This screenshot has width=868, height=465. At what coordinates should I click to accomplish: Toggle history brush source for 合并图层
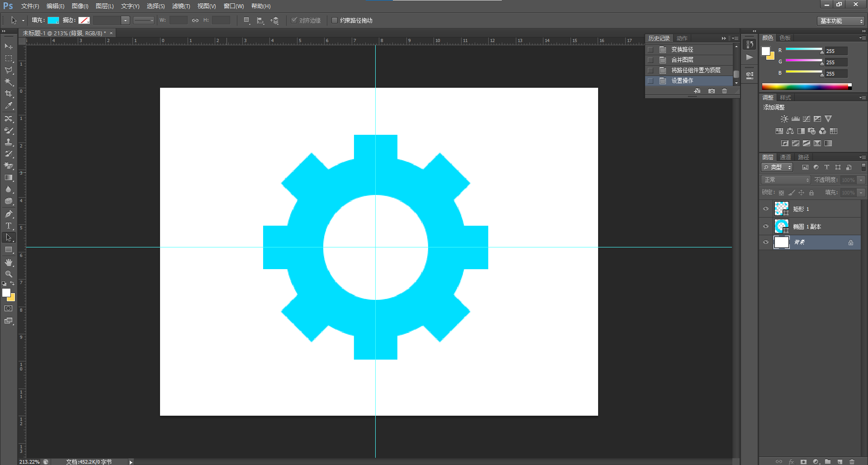pyautogui.click(x=651, y=60)
